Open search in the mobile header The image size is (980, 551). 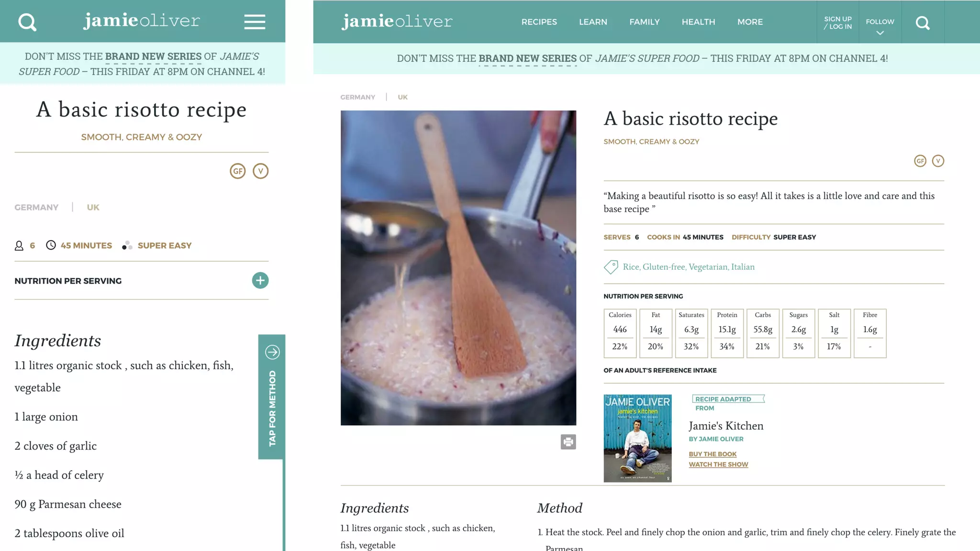pos(27,22)
